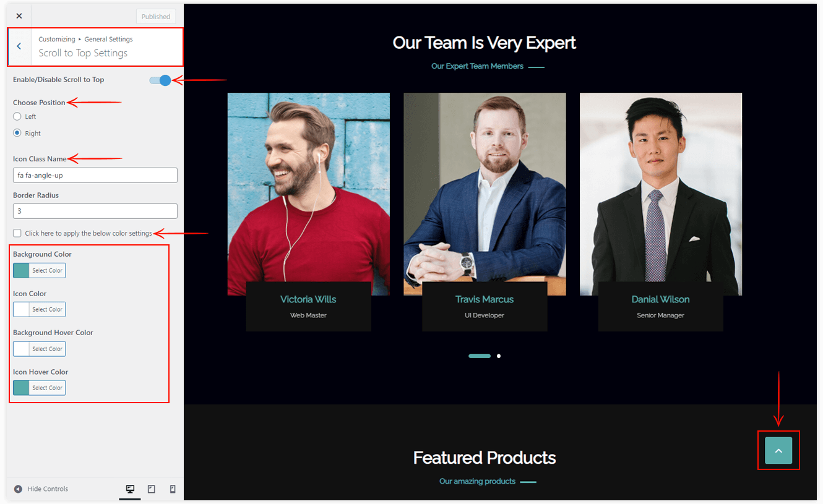The height and width of the screenshot is (504, 823).
Task: Switch to mobile preview icon
Action: (x=173, y=489)
